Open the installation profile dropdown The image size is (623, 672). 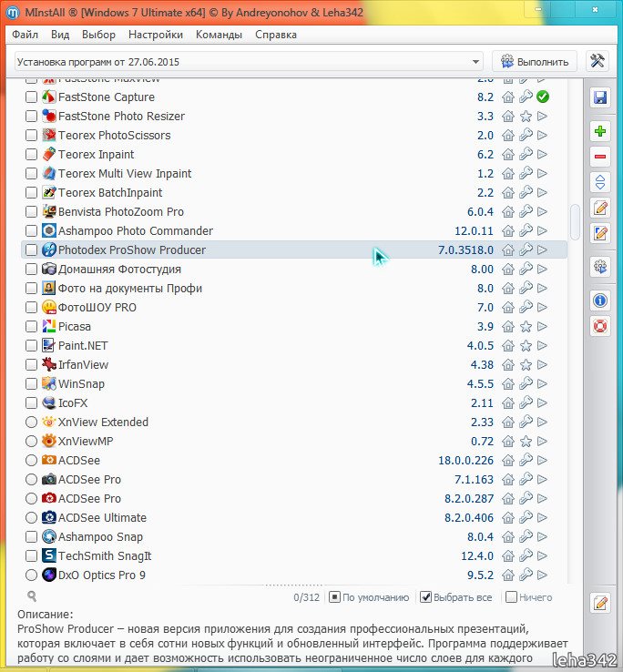(249, 62)
